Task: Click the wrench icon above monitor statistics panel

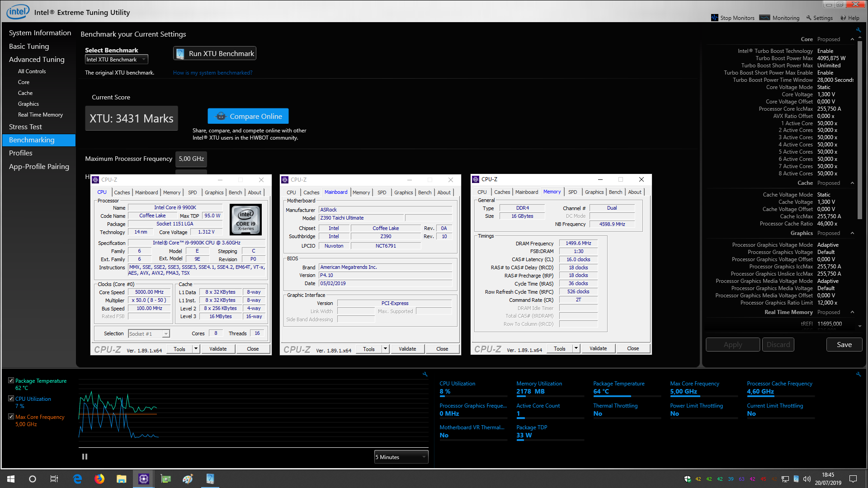Action: pyautogui.click(x=858, y=374)
